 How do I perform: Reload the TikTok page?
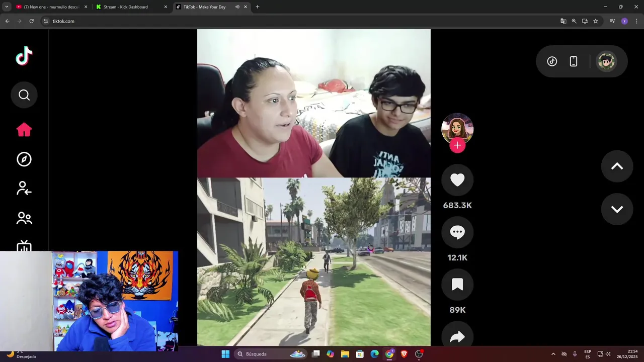[31, 21]
